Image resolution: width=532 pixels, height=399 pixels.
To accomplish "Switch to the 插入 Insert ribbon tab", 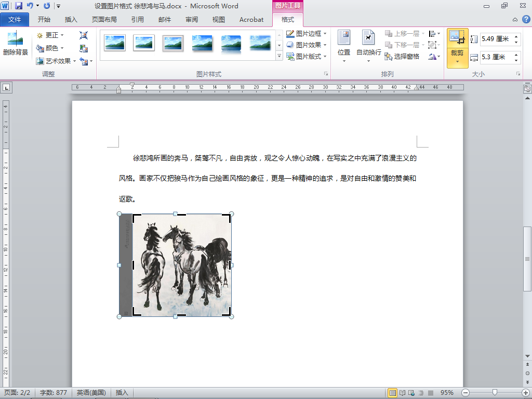I will [x=71, y=20].
